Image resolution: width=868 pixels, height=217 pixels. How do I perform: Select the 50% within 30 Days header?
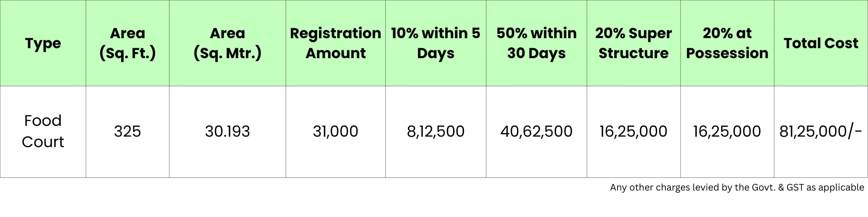tap(536, 43)
